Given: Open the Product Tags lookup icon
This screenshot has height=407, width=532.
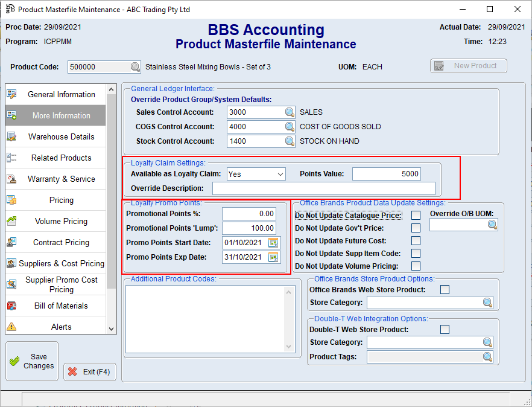Looking at the screenshot, I should (x=487, y=357).
